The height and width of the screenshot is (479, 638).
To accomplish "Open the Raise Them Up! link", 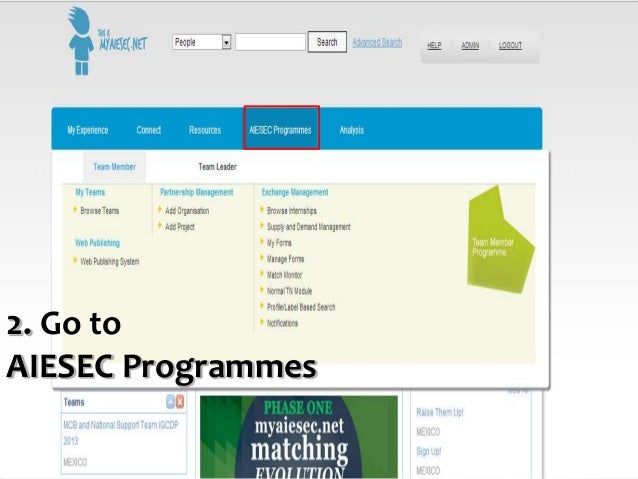I will [439, 412].
